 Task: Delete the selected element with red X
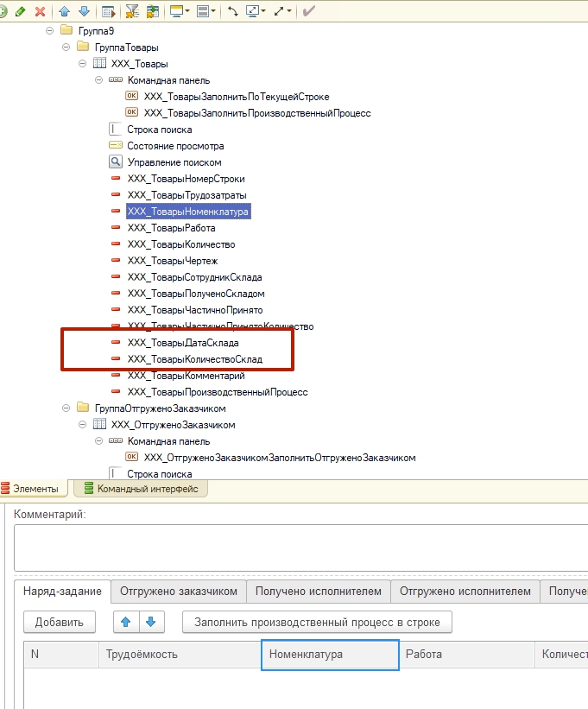click(40, 11)
